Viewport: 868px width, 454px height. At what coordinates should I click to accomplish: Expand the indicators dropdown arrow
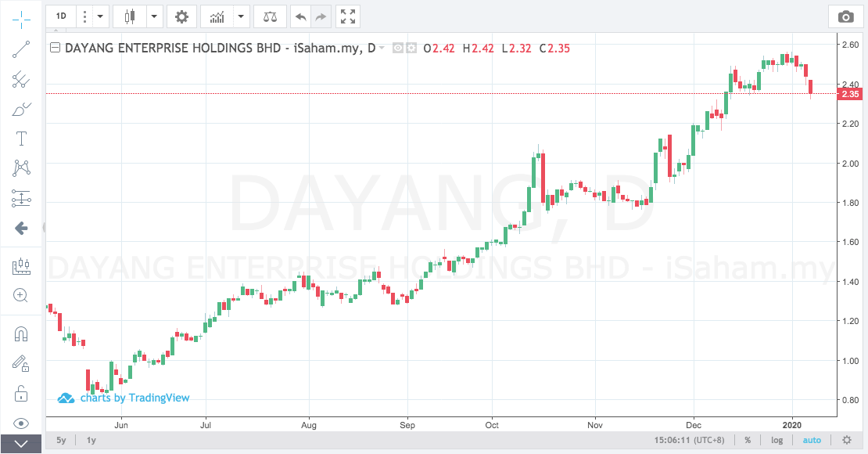pos(242,16)
